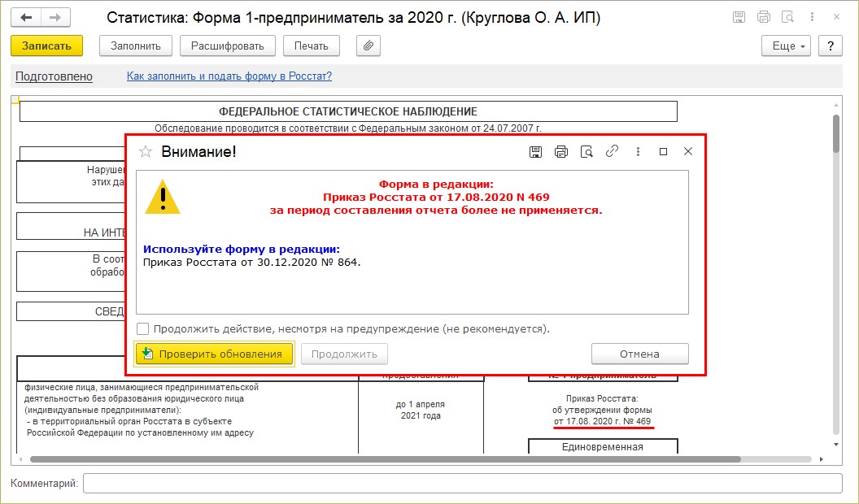The height and width of the screenshot is (504, 859).
Task: Open more options dots in main title bar
Action: 812,17
